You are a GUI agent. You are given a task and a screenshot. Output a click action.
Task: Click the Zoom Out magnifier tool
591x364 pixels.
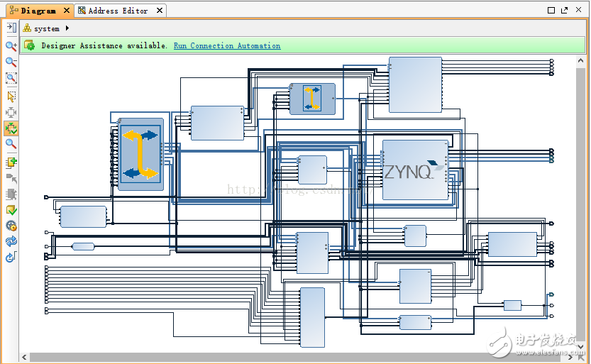[11, 62]
